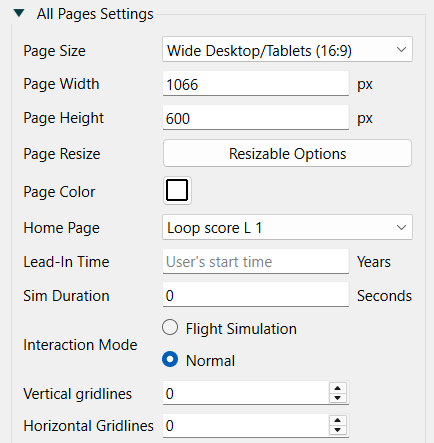Viewport: 434px width, 443px height.
Task: Click chevron arrow beside Wide Desktop/Tablets
Action: 401,50
